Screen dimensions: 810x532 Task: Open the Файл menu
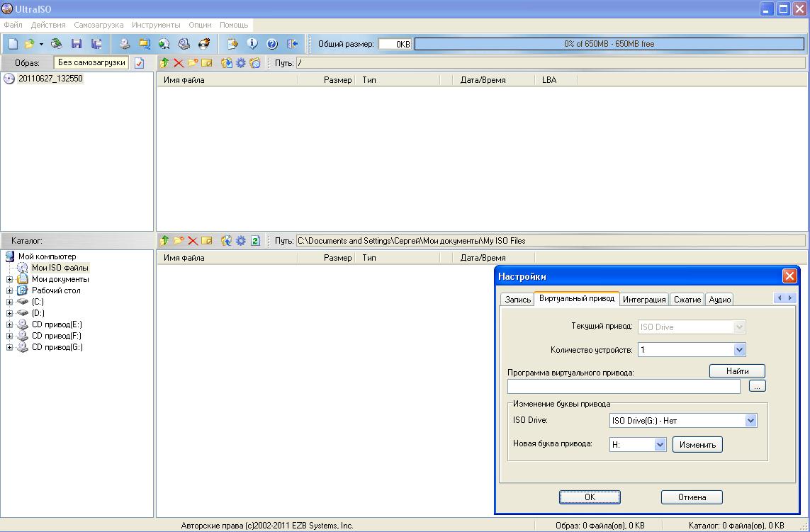[13, 25]
